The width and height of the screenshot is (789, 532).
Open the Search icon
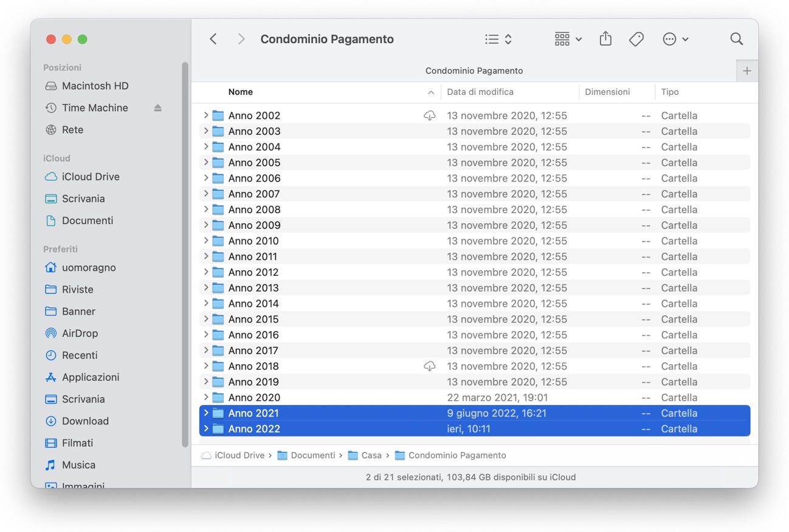(x=736, y=38)
